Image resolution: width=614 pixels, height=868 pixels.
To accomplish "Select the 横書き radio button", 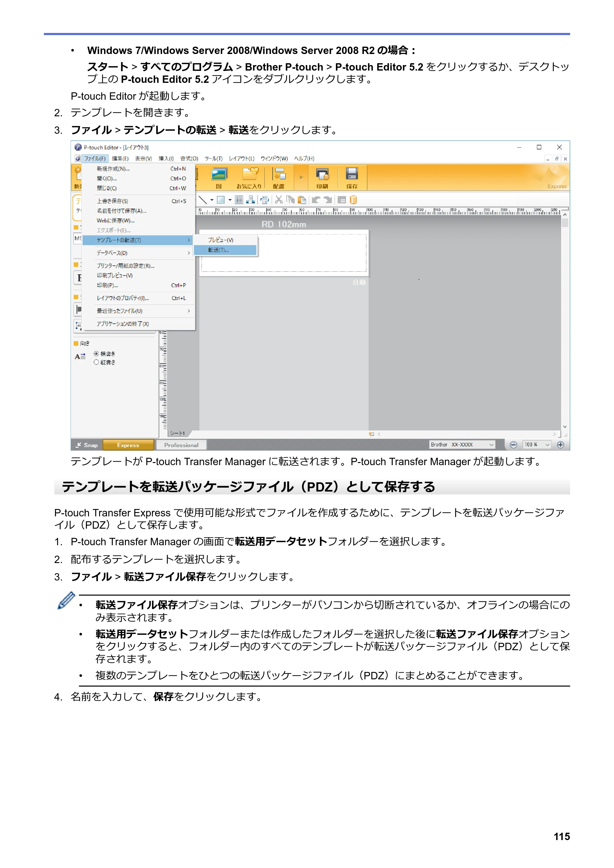I will click(96, 354).
